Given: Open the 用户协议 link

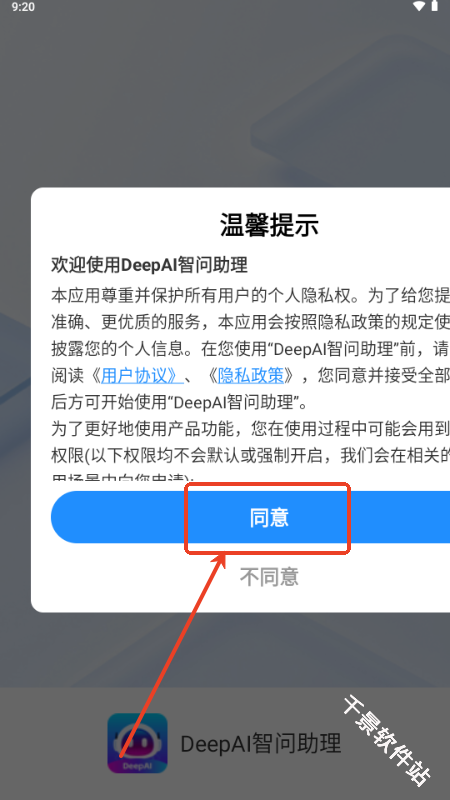Looking at the screenshot, I should (x=142, y=376).
